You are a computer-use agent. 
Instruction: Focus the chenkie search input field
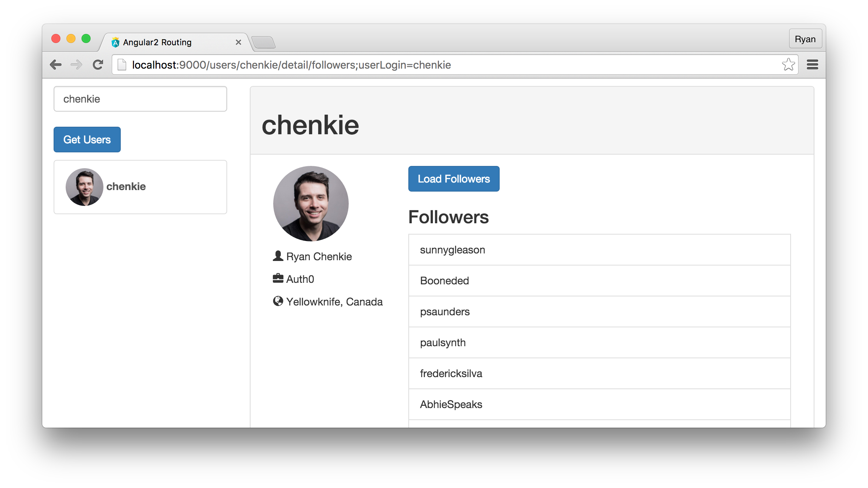(x=140, y=99)
